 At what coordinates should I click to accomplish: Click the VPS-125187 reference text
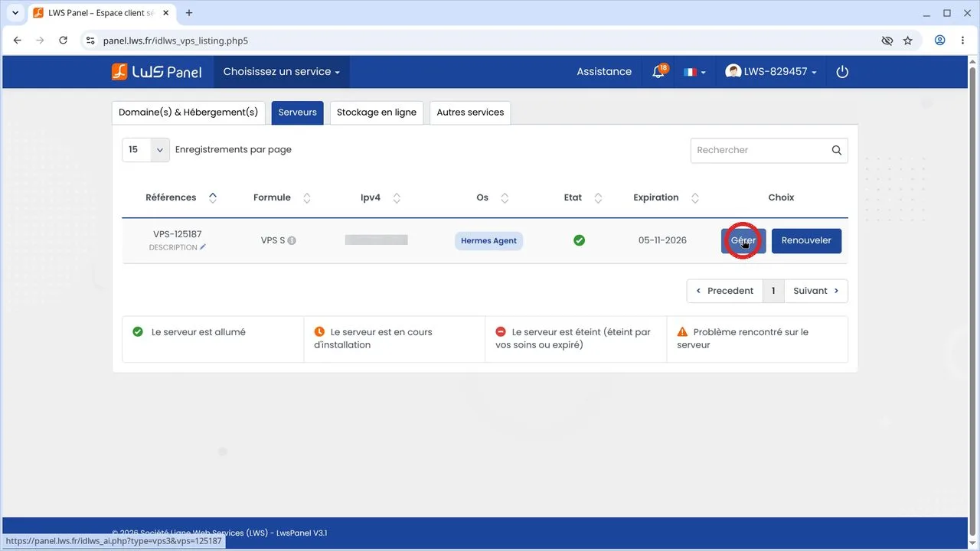coord(178,234)
